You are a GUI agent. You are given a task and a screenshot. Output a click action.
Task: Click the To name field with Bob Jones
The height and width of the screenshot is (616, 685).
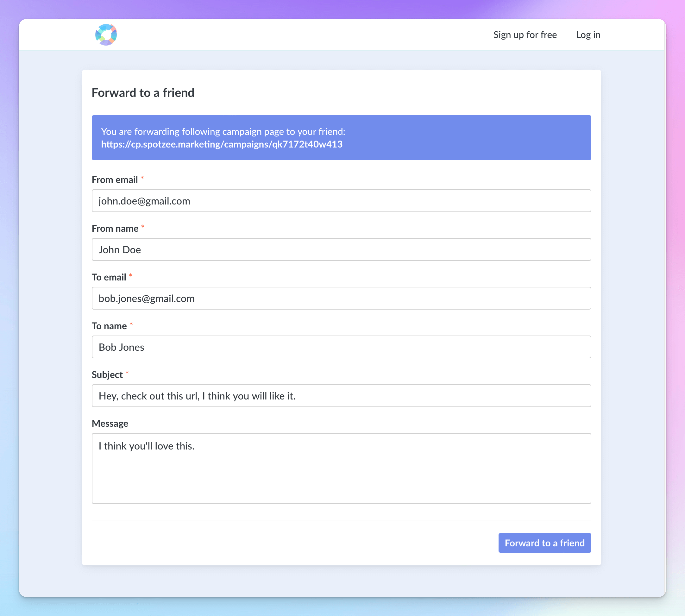pyautogui.click(x=341, y=347)
